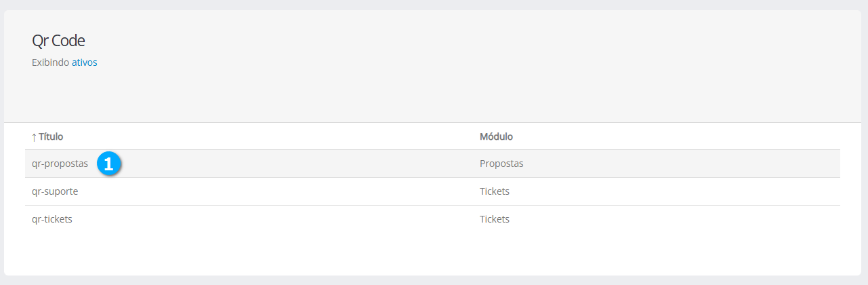868x285 pixels.
Task: Sort by the Módulo column header
Action: tap(496, 136)
